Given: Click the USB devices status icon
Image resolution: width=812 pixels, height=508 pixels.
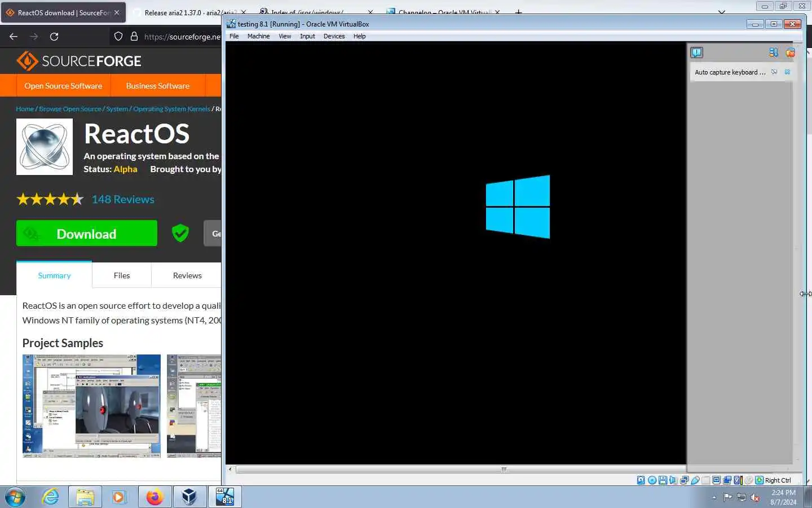Looking at the screenshot, I should [x=695, y=480].
